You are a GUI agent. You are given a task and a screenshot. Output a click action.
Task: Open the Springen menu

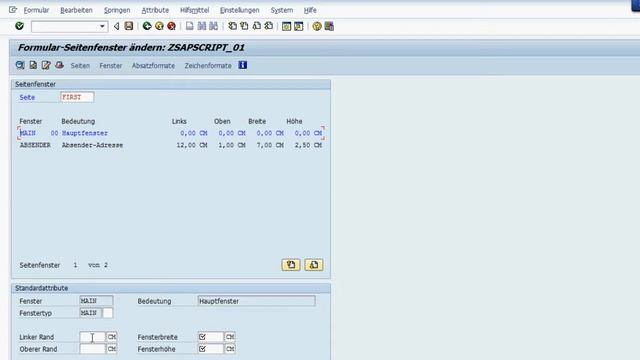(117, 10)
